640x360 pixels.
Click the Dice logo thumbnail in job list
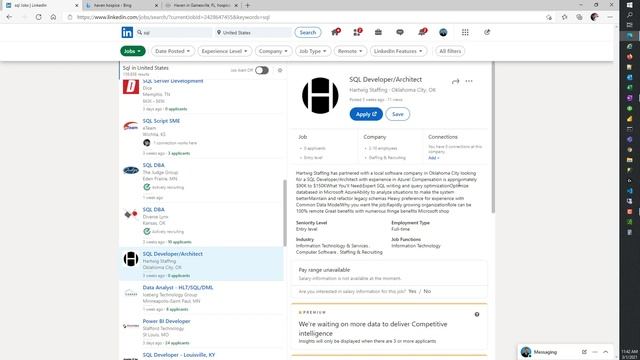131,87
